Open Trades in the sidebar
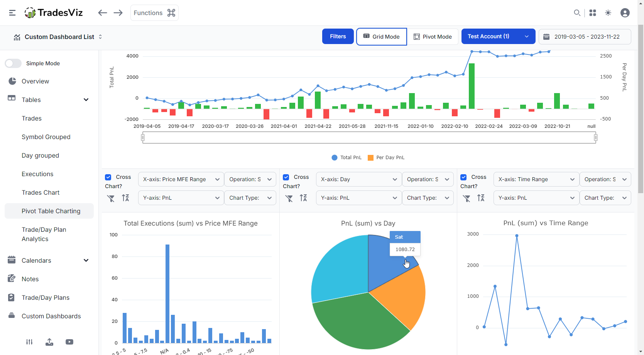The image size is (644, 355). click(x=32, y=118)
